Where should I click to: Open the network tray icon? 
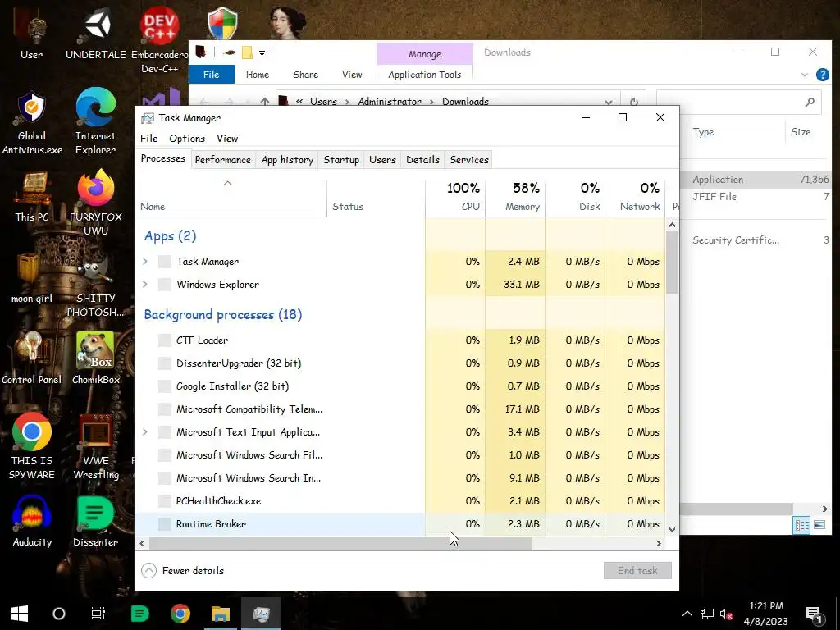tap(707, 614)
